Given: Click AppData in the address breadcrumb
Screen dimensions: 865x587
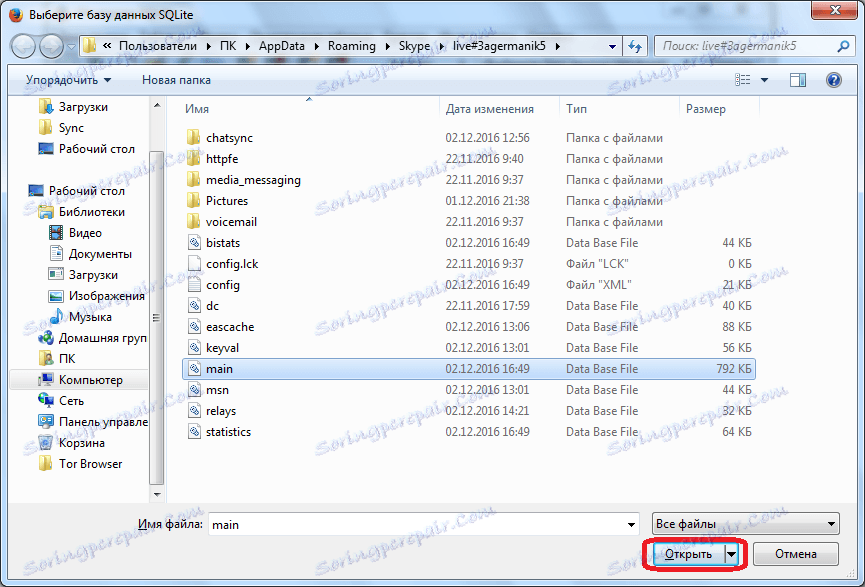Looking at the screenshot, I should 281,46.
